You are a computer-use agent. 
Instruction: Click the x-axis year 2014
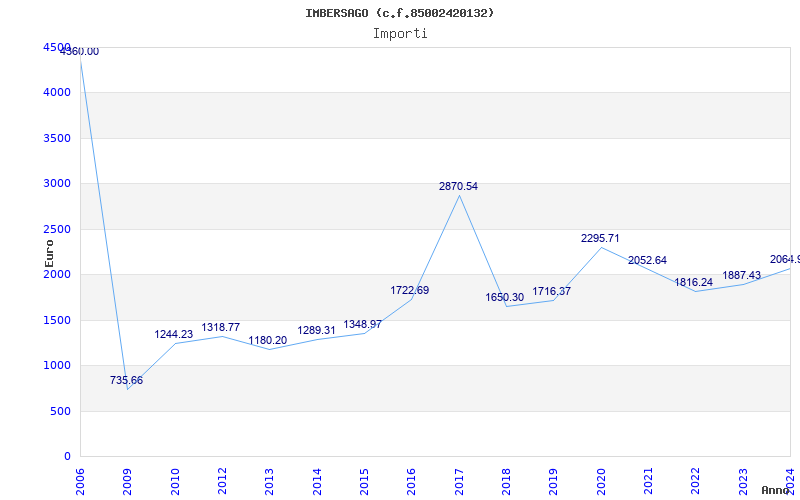click(x=317, y=482)
